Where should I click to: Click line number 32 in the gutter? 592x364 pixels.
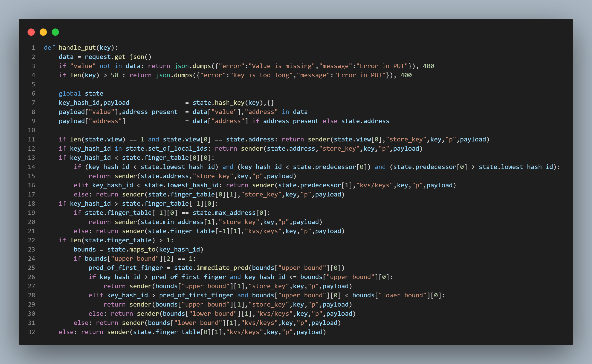point(31,332)
